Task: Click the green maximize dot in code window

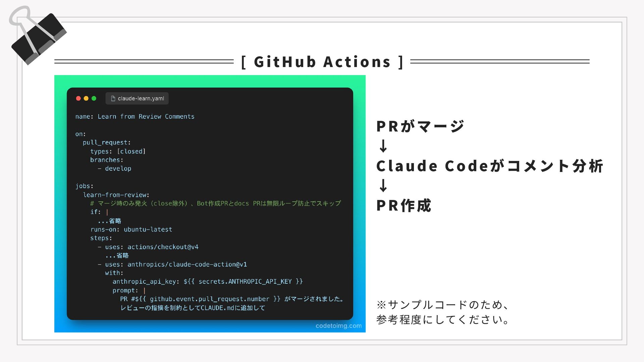Action: [94, 98]
